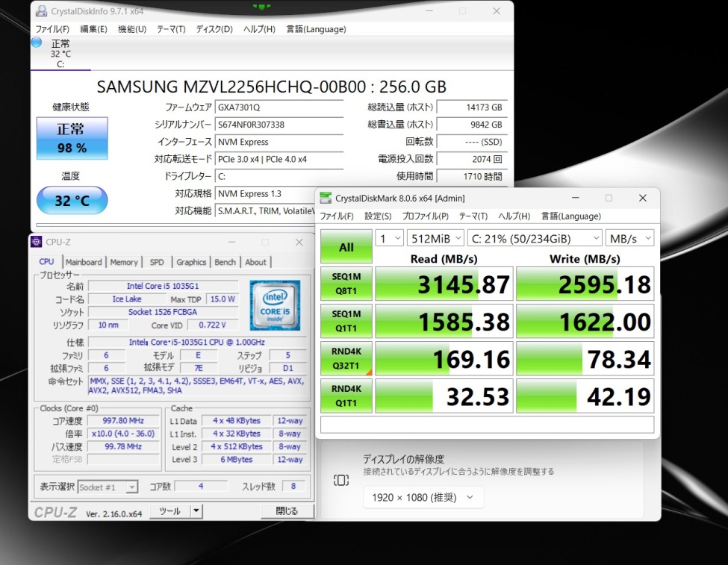Image resolution: width=728 pixels, height=565 pixels.
Task: Click the SEQ1M Q8T1 write result 2595.18
Action: tap(585, 284)
